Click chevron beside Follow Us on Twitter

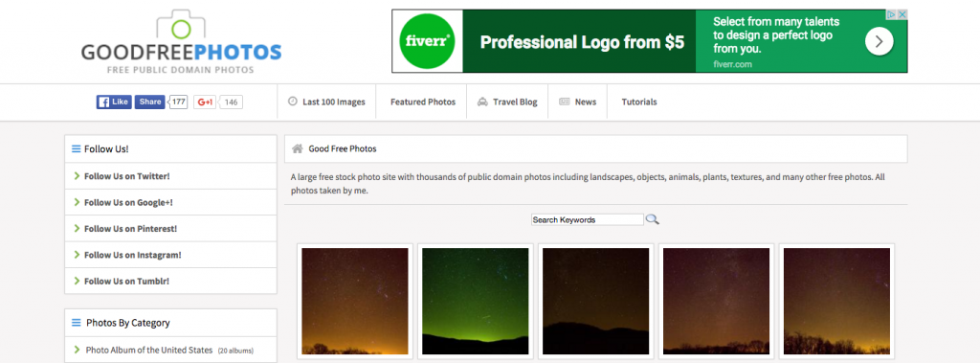77,176
